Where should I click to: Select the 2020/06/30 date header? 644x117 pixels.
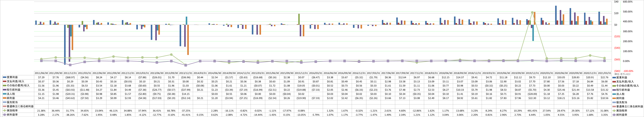[561, 73]
